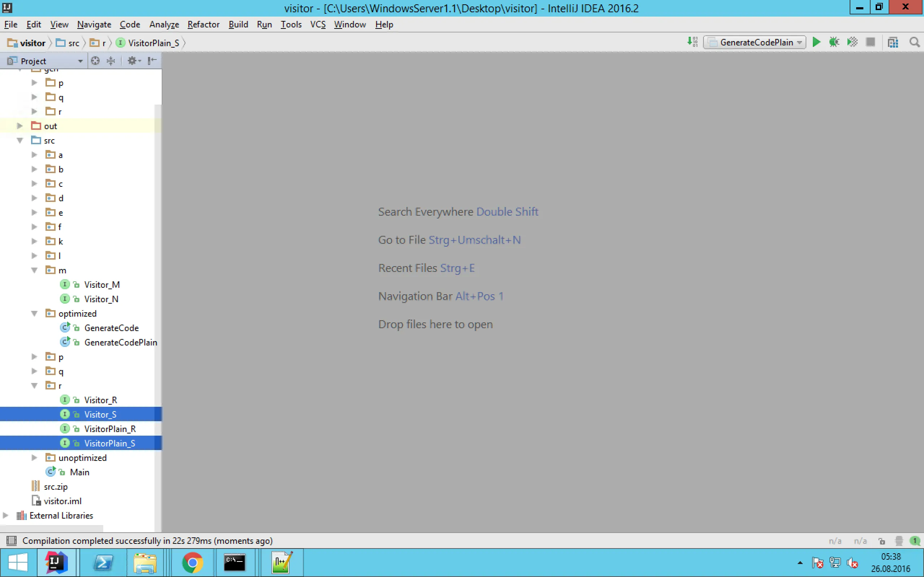Click Make Project build icon

692,42
